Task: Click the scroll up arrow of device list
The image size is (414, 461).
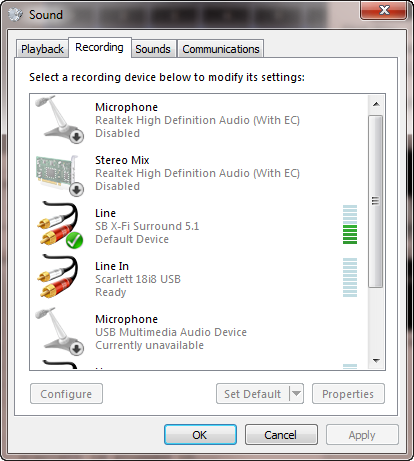Action: pyautogui.click(x=376, y=104)
